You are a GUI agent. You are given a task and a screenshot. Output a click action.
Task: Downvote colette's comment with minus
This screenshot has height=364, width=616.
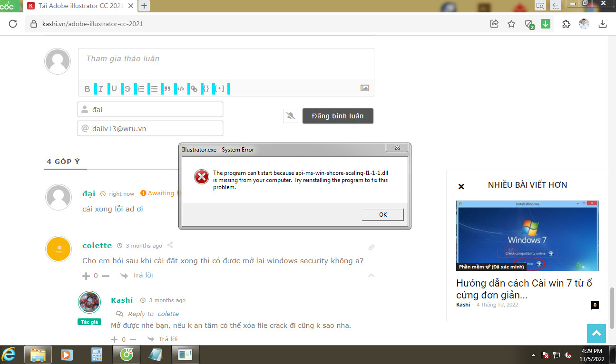click(x=106, y=276)
